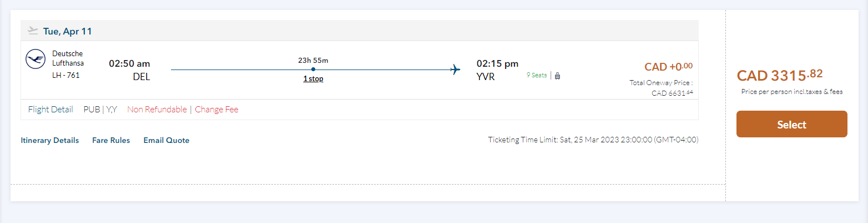
Task: Click the Lufthansa crane logo
Action: [x=36, y=59]
